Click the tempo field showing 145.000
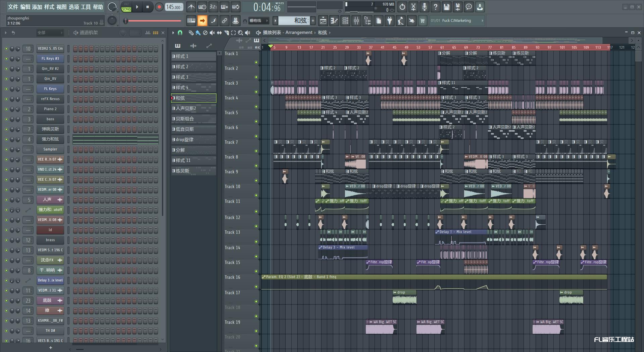 (174, 7)
